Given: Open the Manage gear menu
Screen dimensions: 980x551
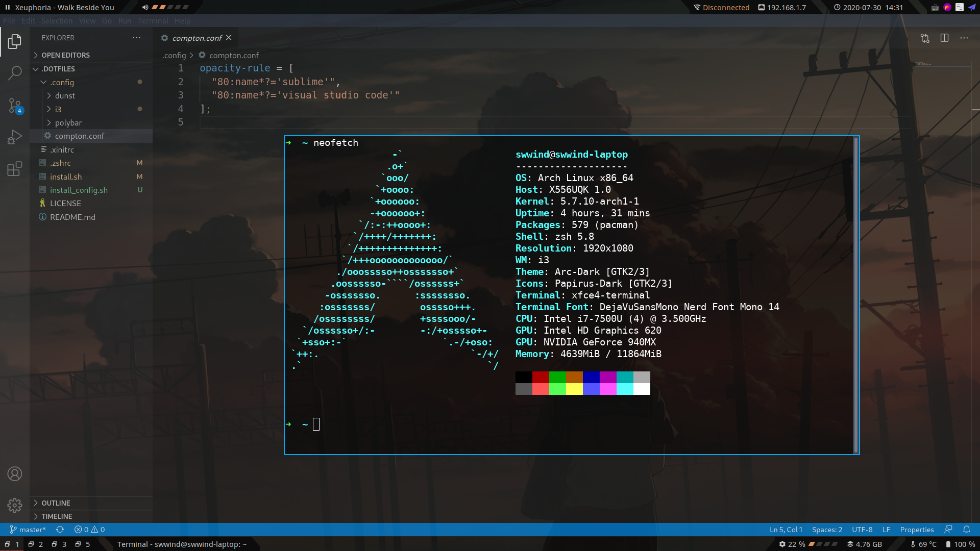Looking at the screenshot, I should click(15, 505).
